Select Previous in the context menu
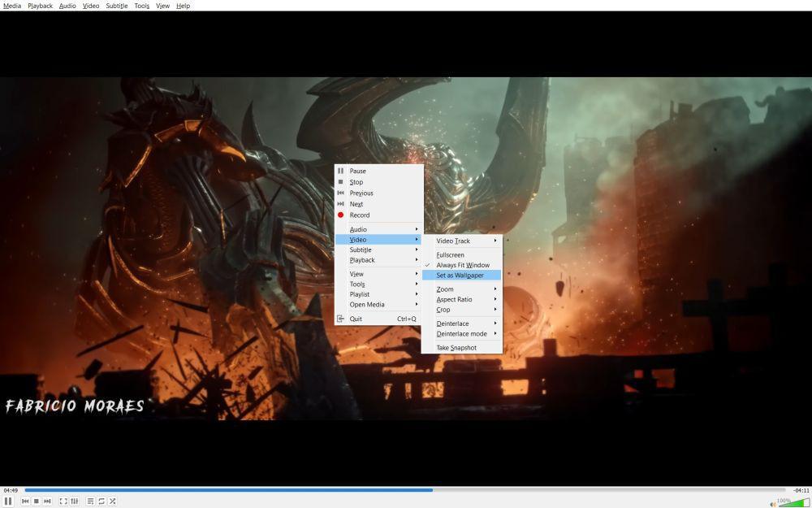Image resolution: width=812 pixels, height=508 pixels. point(379,193)
